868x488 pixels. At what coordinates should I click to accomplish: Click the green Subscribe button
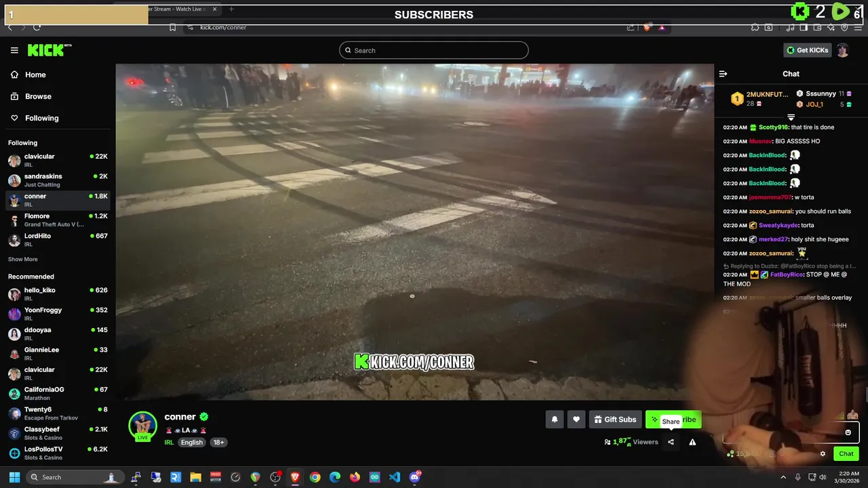pos(673,420)
